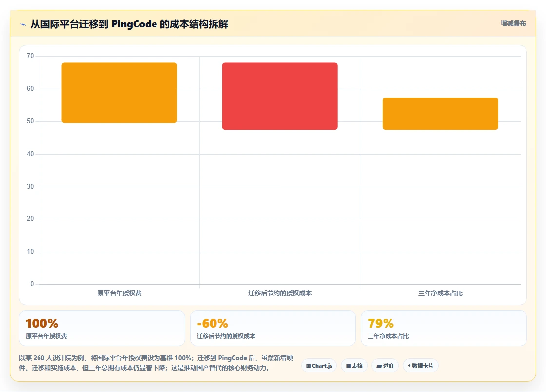Click the 增减瀑布 label in header

pyautogui.click(x=513, y=24)
